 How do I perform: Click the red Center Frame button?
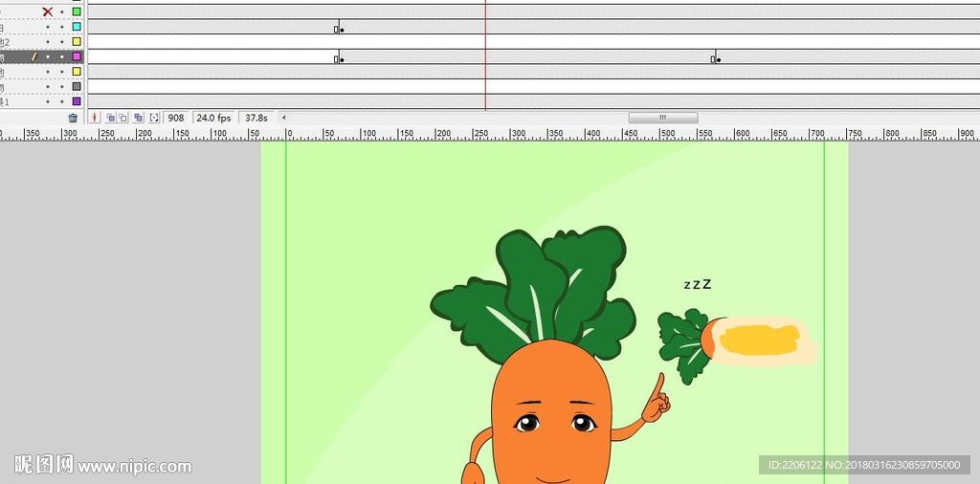95,118
